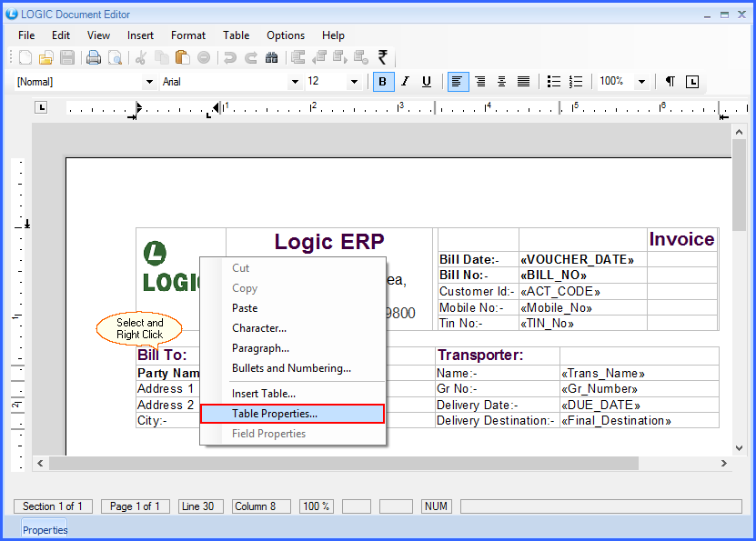Click the circular delete icon in toolbar
The image size is (756, 541).
click(x=204, y=58)
